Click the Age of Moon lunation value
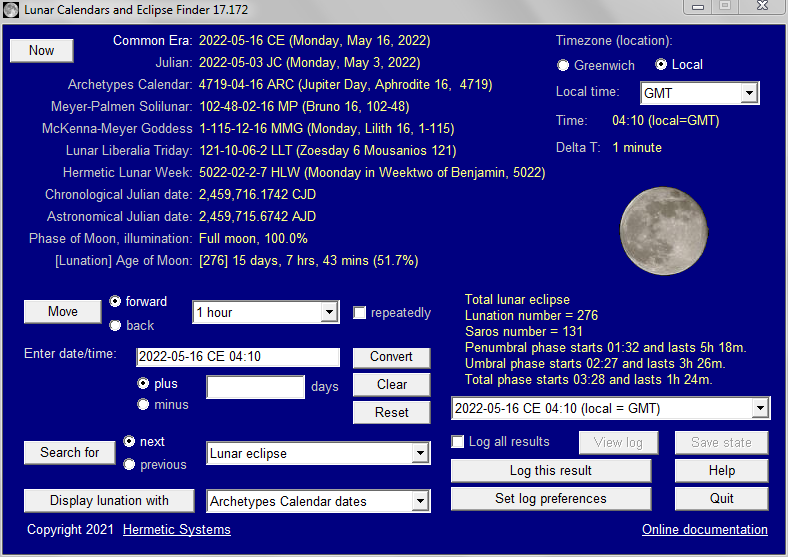The width and height of the screenshot is (788, 557). (309, 261)
